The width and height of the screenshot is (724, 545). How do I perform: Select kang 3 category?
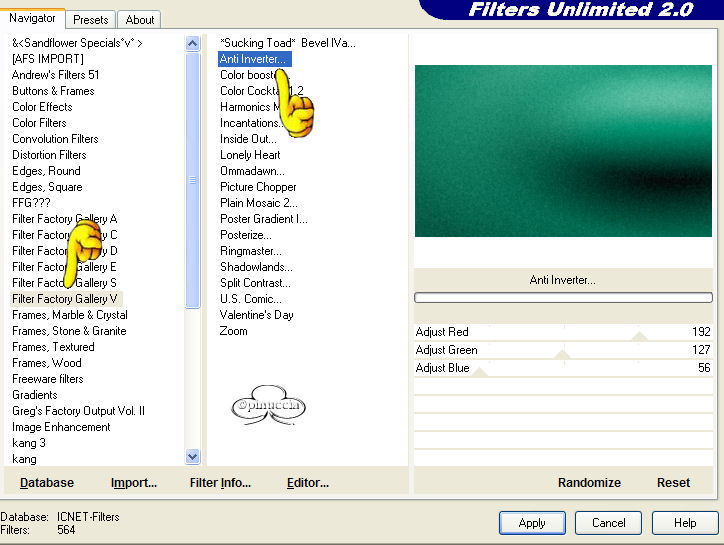tap(29, 443)
